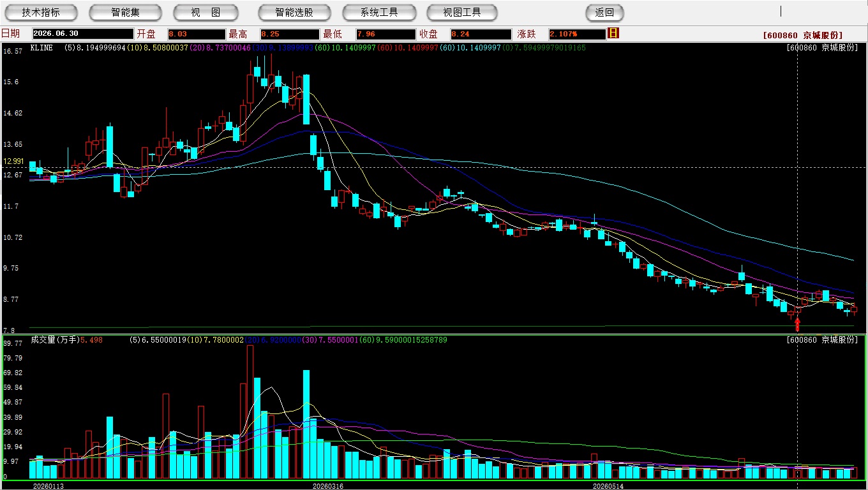Click the 12.991 crosshair price label
The image size is (868, 490).
[x=13, y=161]
